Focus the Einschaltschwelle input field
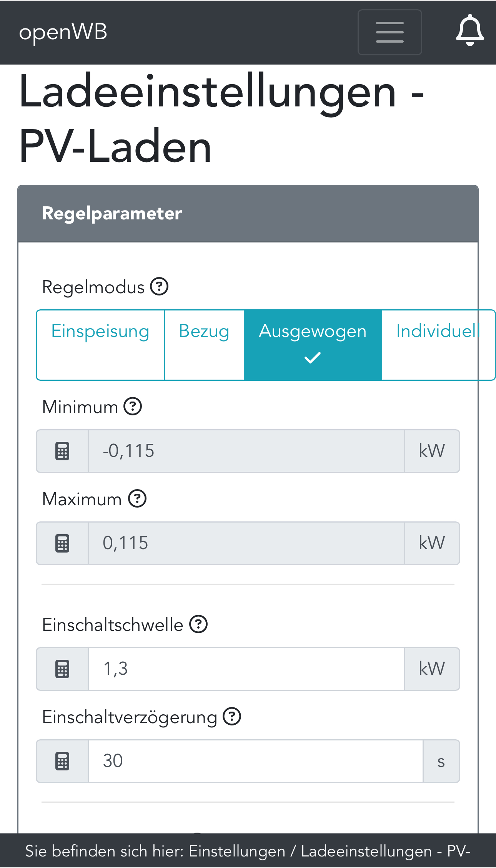Image resolution: width=496 pixels, height=868 pixels. [246, 669]
